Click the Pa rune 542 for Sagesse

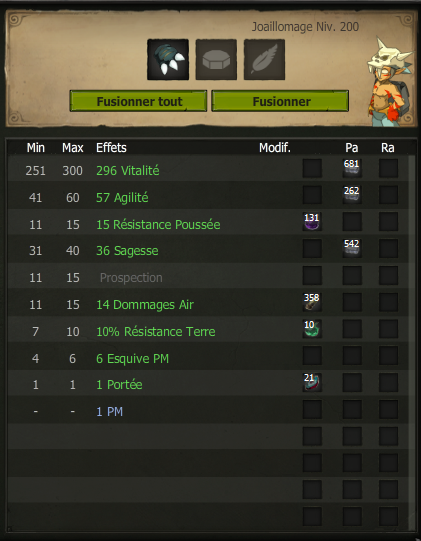click(352, 248)
